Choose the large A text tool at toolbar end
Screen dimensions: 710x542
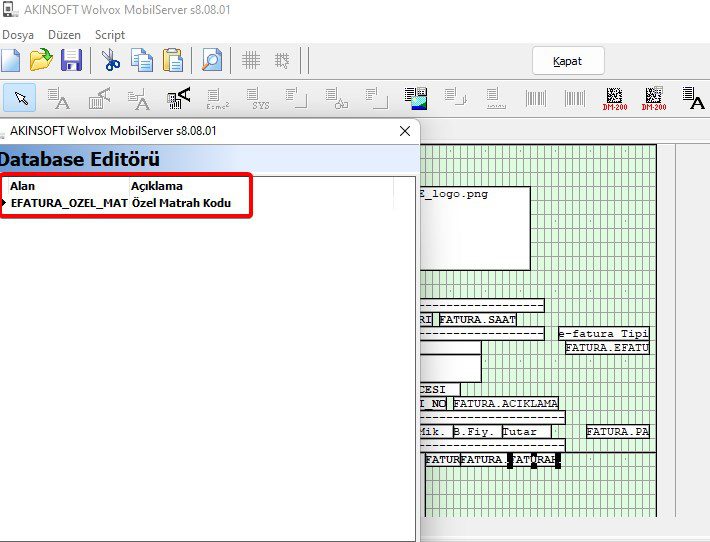coord(693,98)
